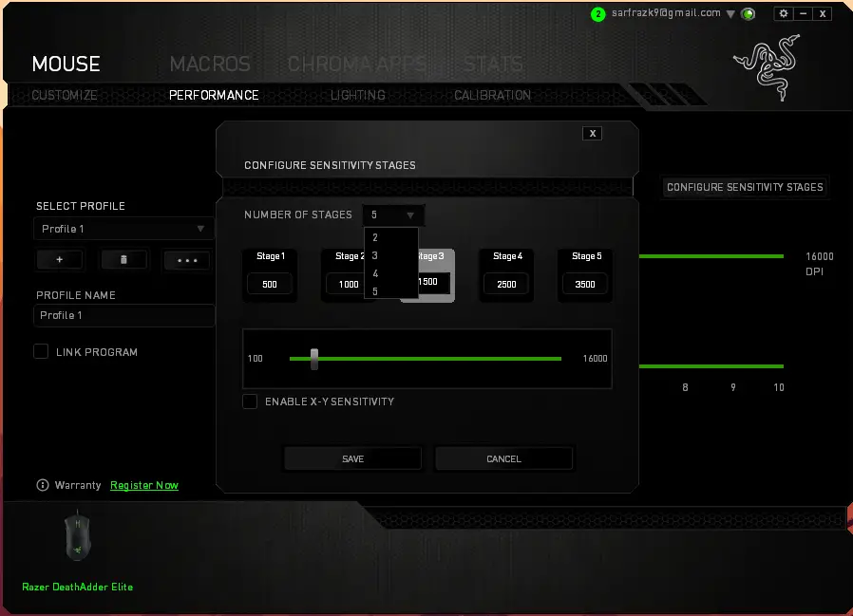Select the Stage 4 DPI value field
853x616 pixels.
tap(506, 284)
